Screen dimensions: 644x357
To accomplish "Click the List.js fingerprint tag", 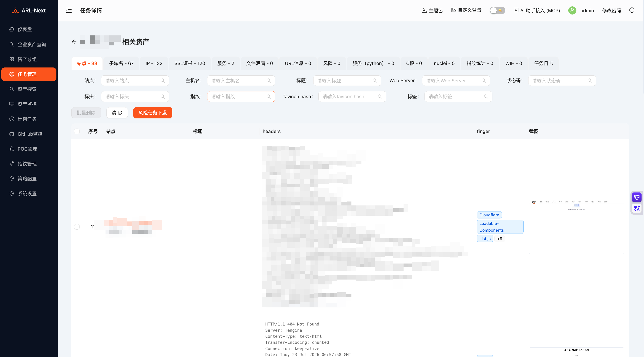I will [485, 239].
